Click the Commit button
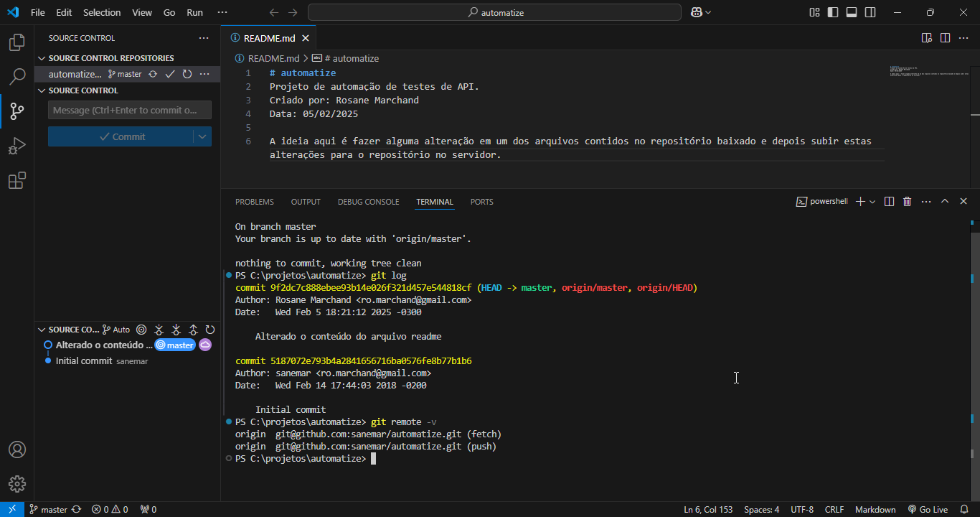This screenshot has width=980, height=517. (x=121, y=136)
